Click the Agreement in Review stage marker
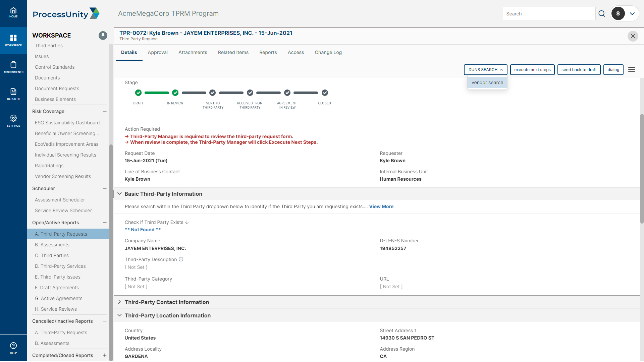644x362 pixels. [x=287, y=93]
